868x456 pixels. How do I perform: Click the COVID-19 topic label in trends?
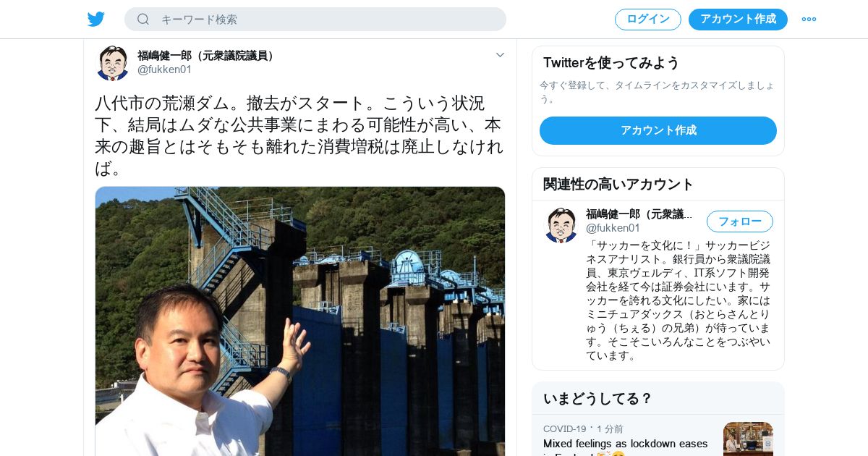[x=565, y=429]
